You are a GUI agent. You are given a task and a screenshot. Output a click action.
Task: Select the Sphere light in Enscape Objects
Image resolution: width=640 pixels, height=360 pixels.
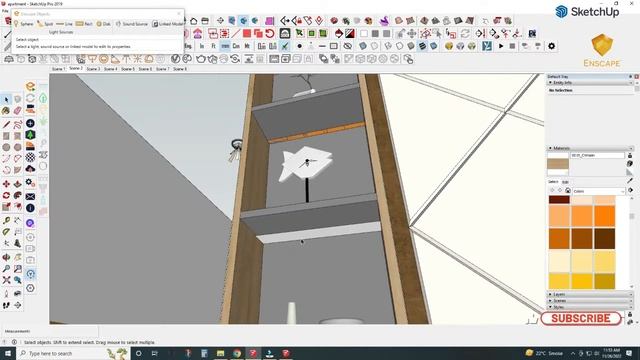point(24,24)
